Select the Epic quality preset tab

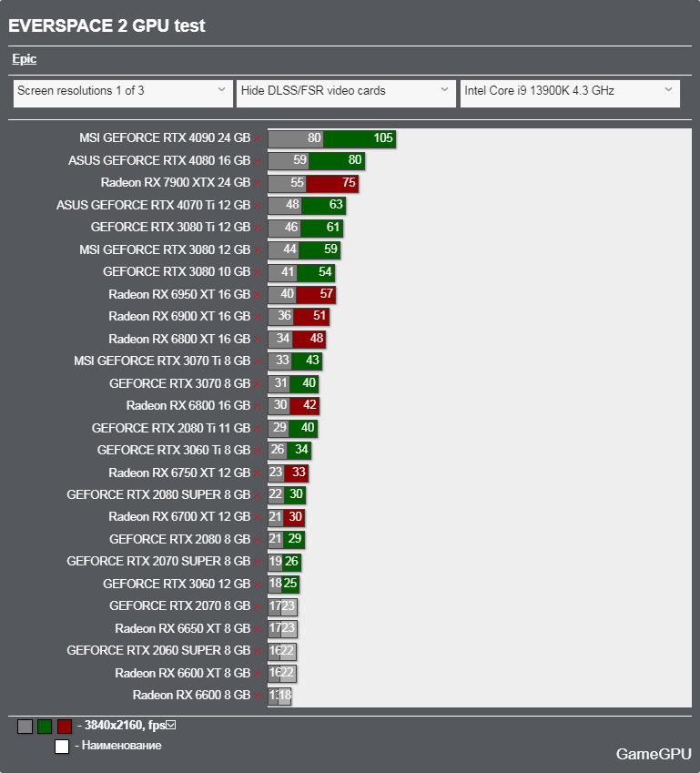coord(25,58)
